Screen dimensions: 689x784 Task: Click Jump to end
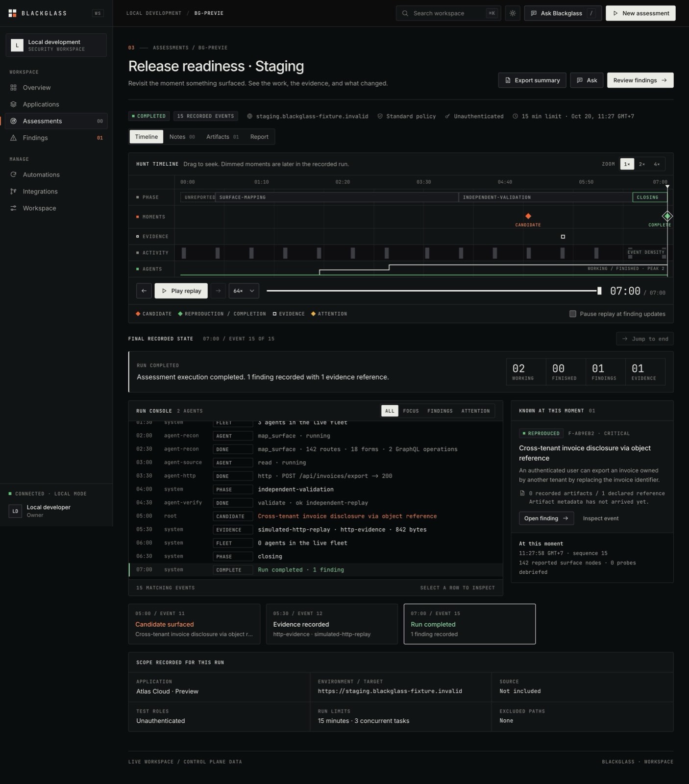pyautogui.click(x=644, y=339)
